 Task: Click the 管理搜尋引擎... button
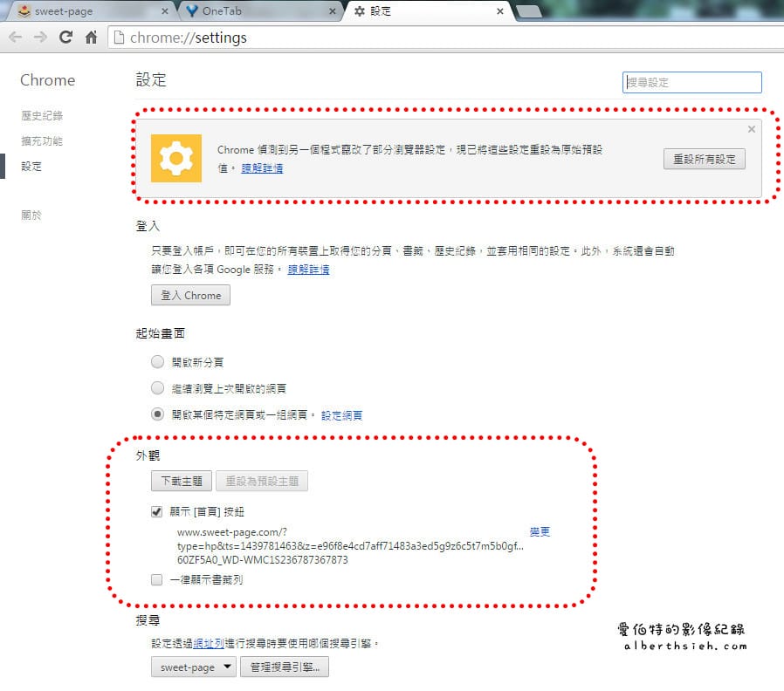pyautogui.click(x=285, y=667)
